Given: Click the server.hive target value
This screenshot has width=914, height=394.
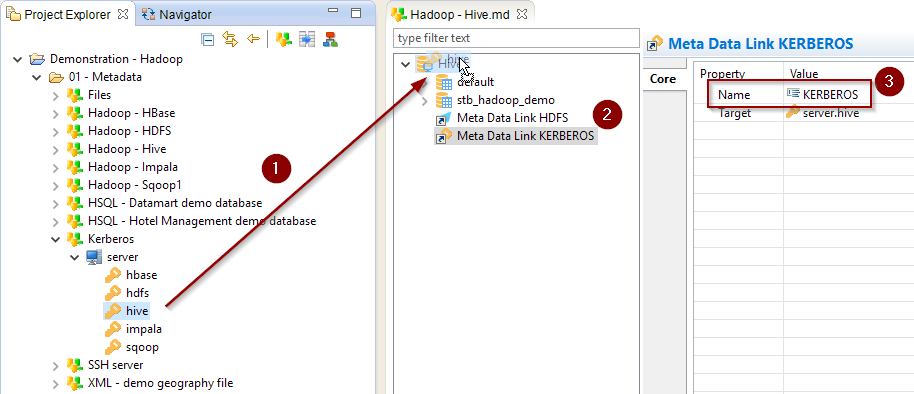Looking at the screenshot, I should 831,113.
